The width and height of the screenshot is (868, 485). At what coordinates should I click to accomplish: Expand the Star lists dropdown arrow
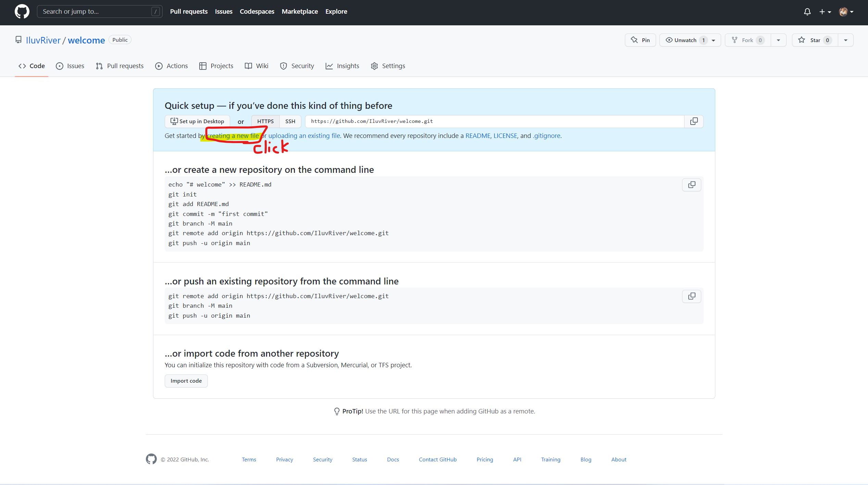click(845, 40)
